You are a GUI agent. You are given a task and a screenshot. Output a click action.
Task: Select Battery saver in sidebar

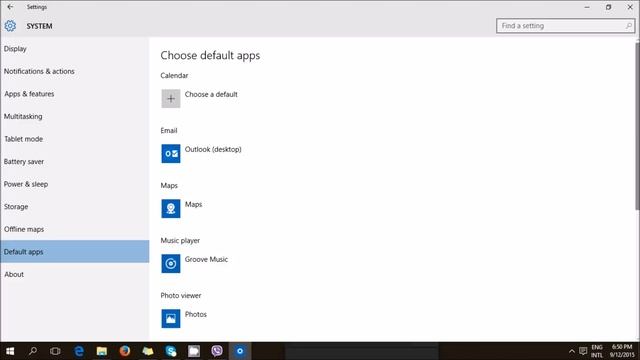pos(75,162)
